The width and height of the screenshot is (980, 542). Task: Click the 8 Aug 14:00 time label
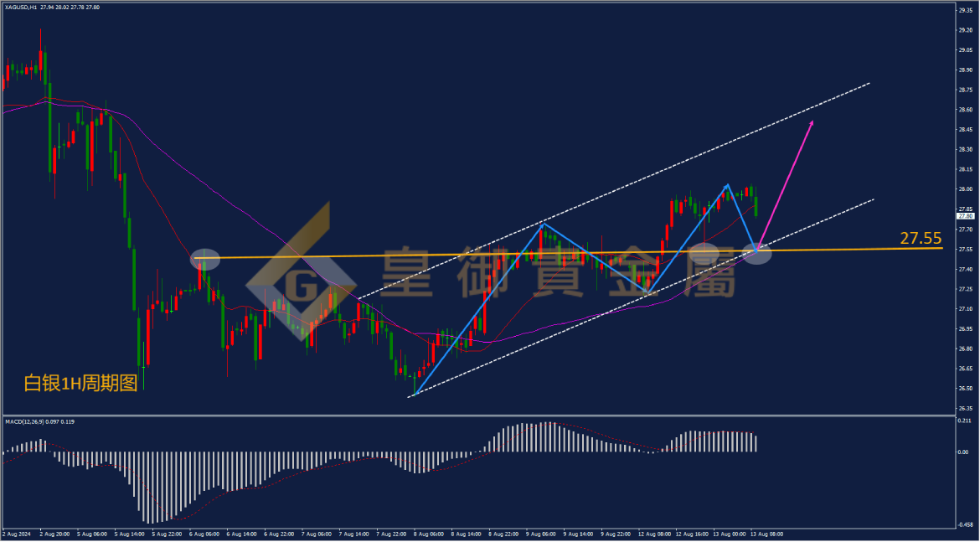[467, 534]
